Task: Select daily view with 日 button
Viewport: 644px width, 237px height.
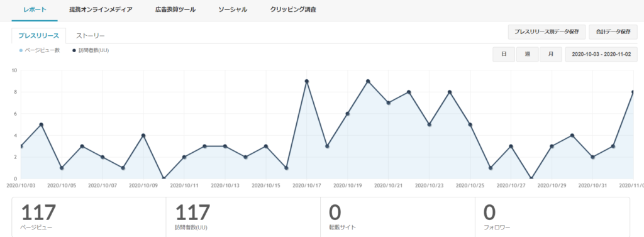Action: tap(504, 55)
